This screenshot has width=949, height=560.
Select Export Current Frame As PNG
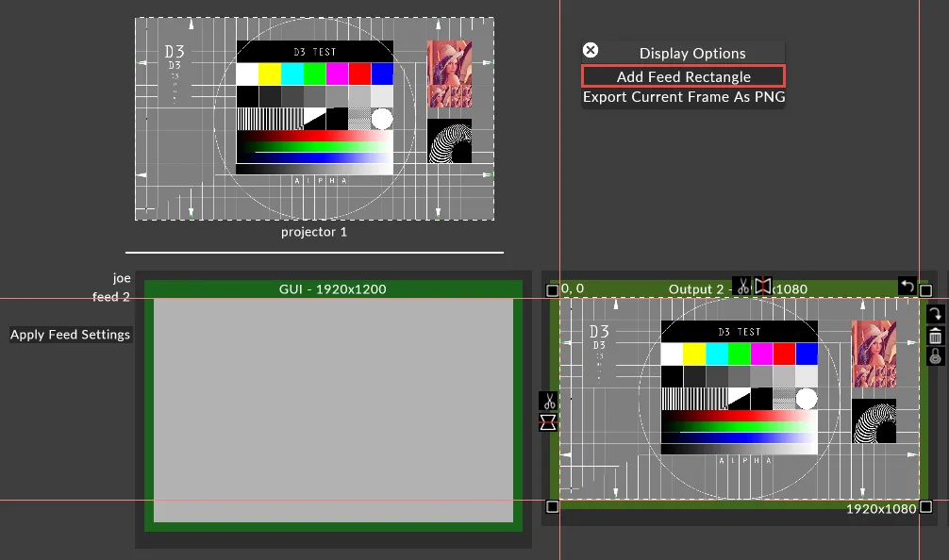coord(683,97)
